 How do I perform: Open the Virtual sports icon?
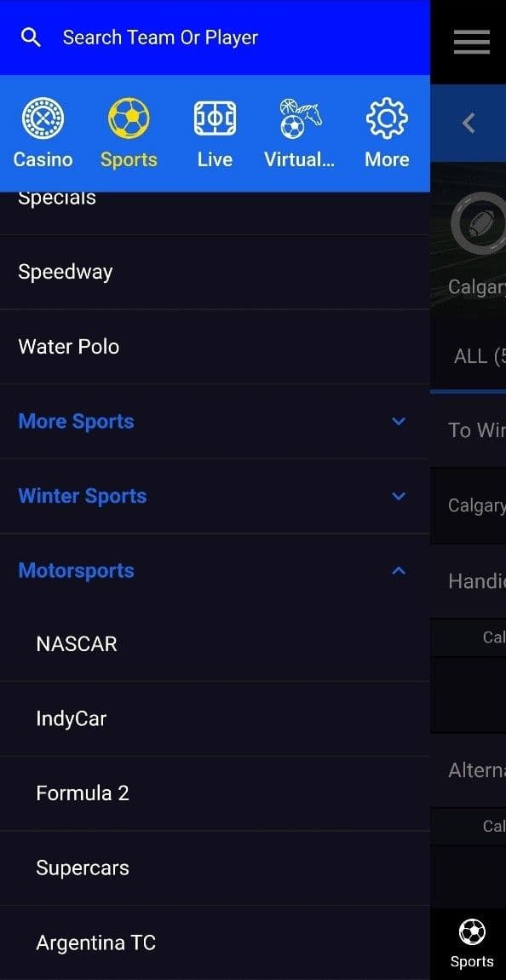301,118
